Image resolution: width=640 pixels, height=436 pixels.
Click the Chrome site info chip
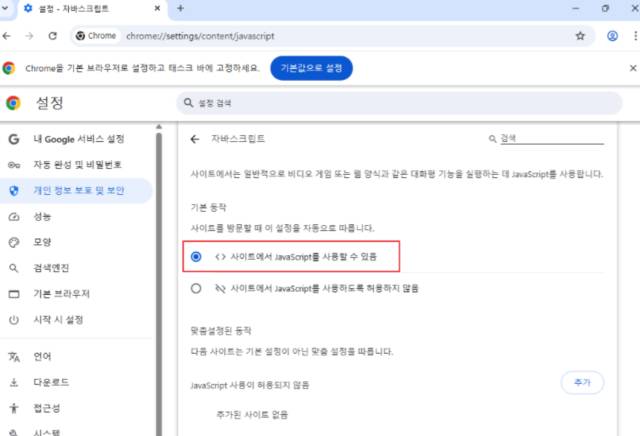96,36
